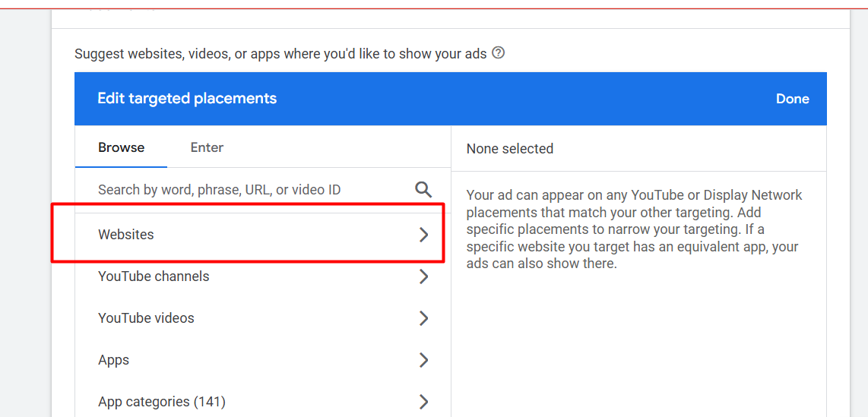Pick the Apps placement label

tap(114, 360)
